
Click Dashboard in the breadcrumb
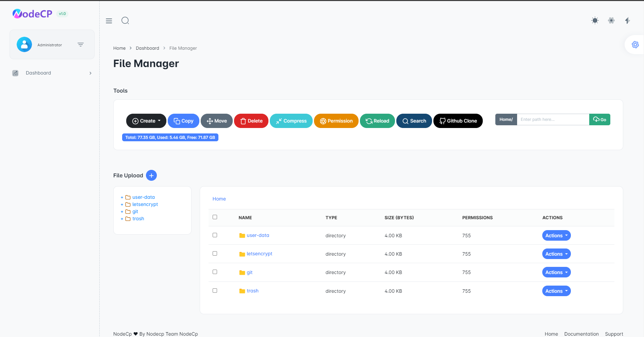click(147, 48)
